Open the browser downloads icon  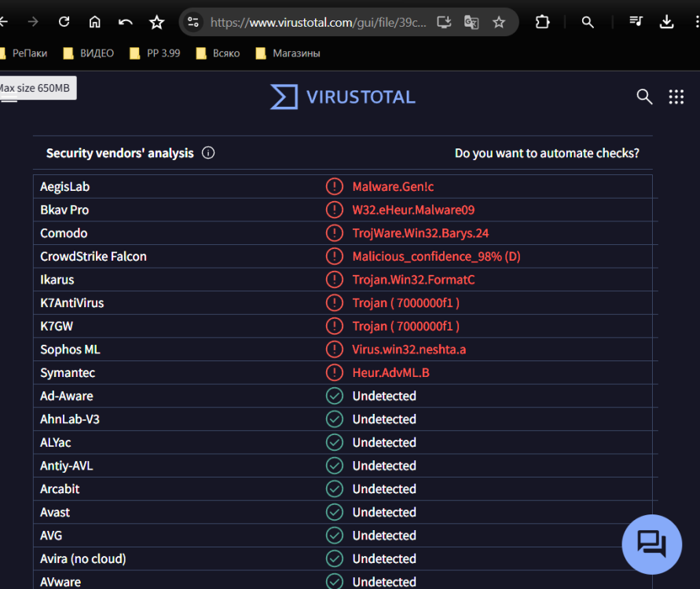666,22
